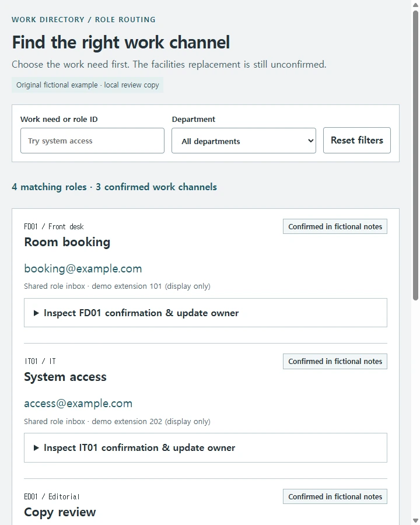
Task: Open the access@example.com email link
Action: pyautogui.click(x=78, y=404)
